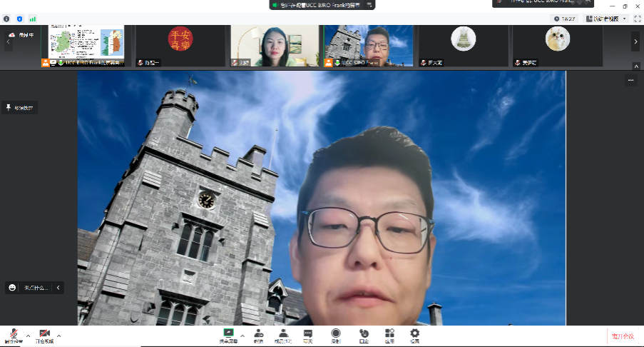
Task: Open the camera options arrow
Action: 58,336
